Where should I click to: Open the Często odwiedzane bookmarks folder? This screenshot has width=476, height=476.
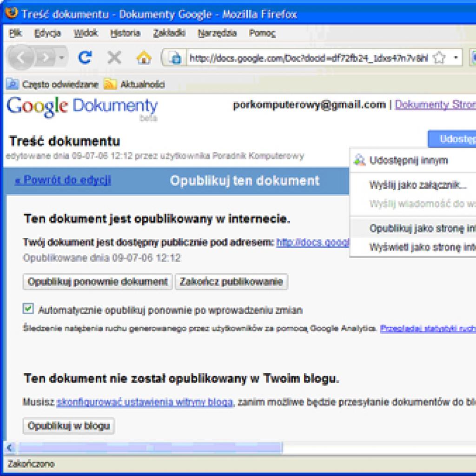(x=53, y=84)
